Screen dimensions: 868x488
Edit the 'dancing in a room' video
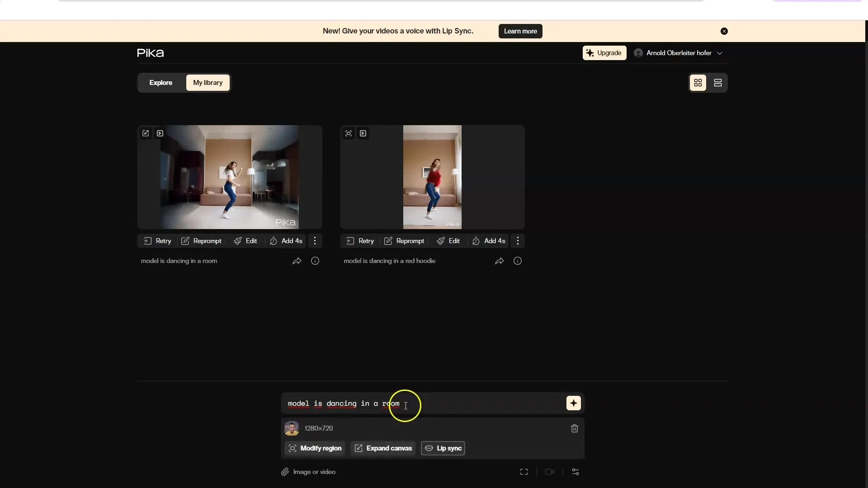tap(245, 241)
